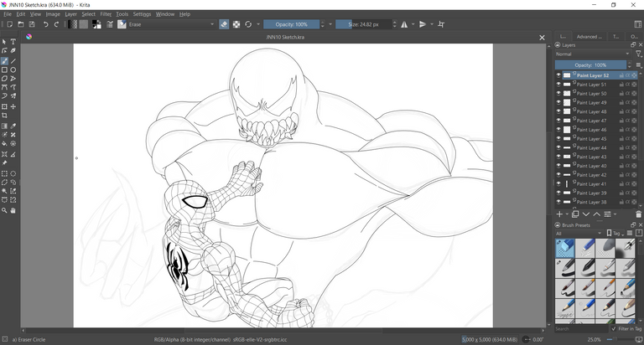Image resolution: width=644 pixels, height=345 pixels.
Task: Click the Undo arrow icon
Action: (x=45, y=24)
